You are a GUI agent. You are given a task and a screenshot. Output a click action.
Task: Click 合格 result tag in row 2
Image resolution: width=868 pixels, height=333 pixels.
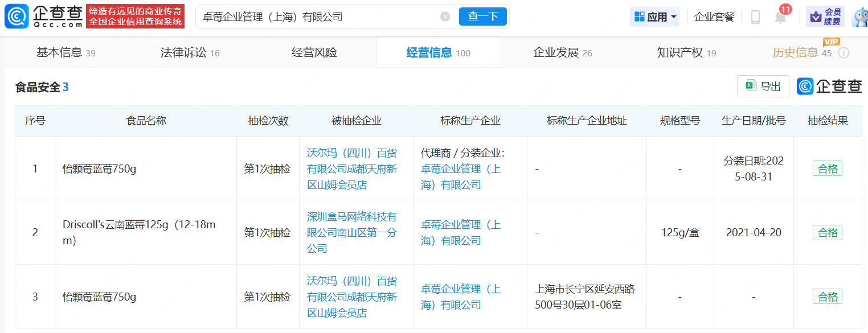pyautogui.click(x=828, y=232)
